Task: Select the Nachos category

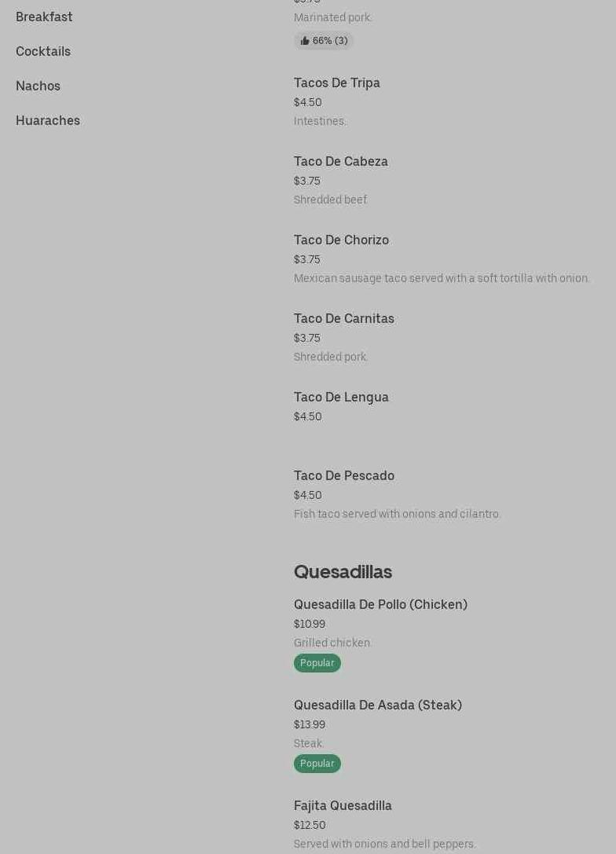Action: coord(38,86)
